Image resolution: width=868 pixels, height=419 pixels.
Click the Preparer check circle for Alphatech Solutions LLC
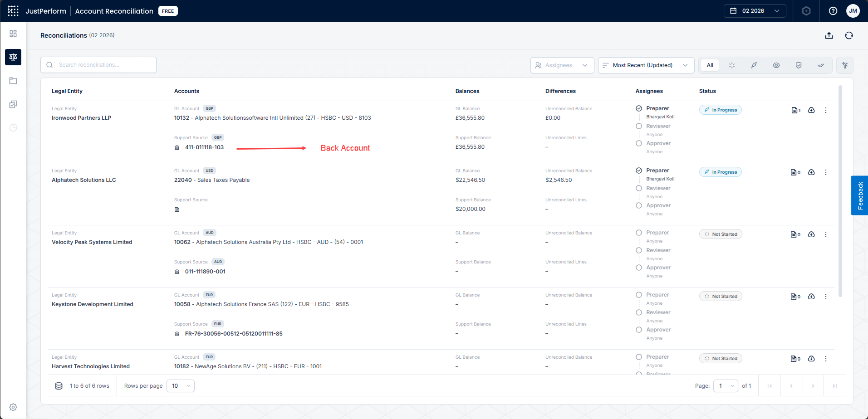click(x=639, y=171)
